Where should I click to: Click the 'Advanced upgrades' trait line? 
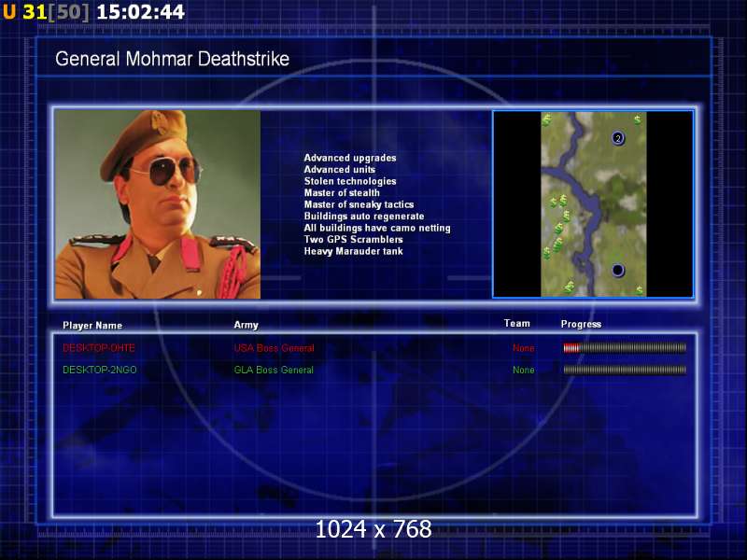[x=350, y=158]
